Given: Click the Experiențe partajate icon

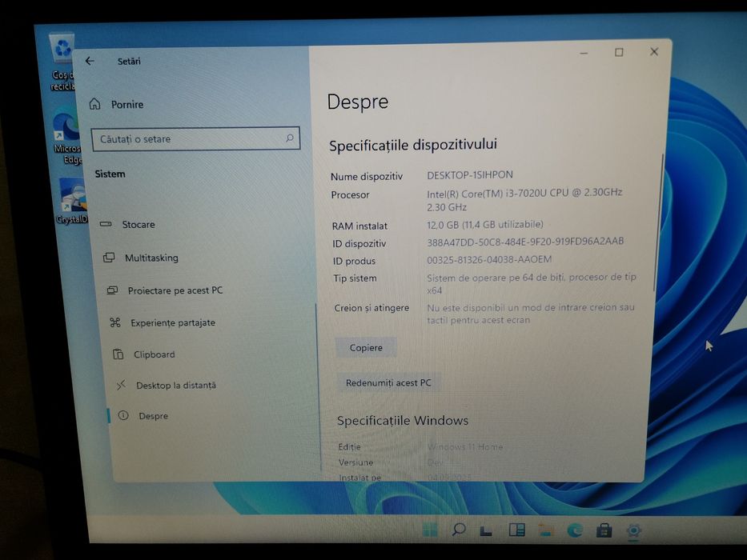Looking at the screenshot, I should coord(114,322).
